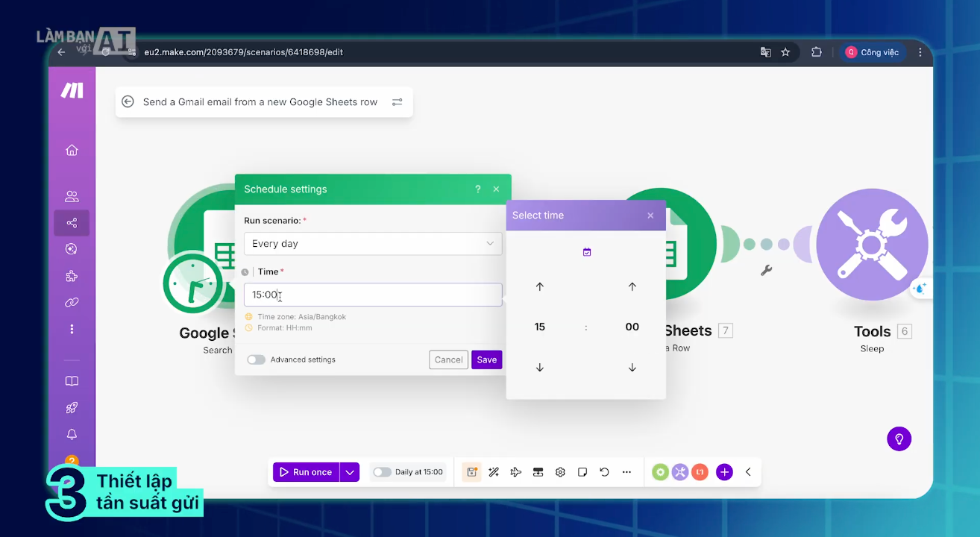This screenshot has width=980, height=537.
Task: Click the Connections link icon in the sidebar
Action: coord(72,303)
